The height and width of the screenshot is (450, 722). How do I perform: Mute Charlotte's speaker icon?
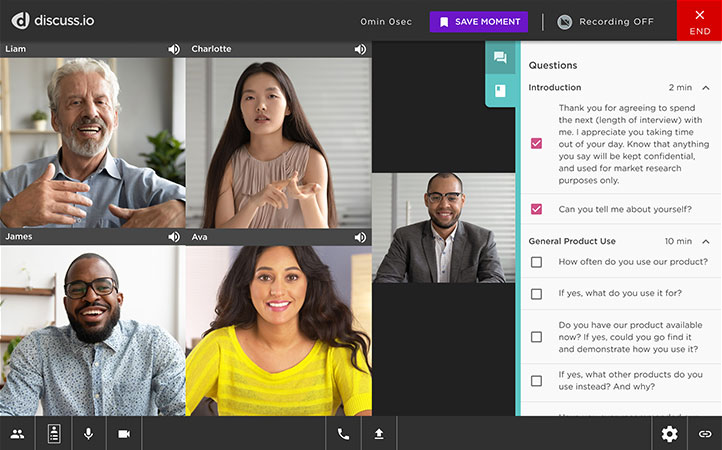[x=361, y=49]
